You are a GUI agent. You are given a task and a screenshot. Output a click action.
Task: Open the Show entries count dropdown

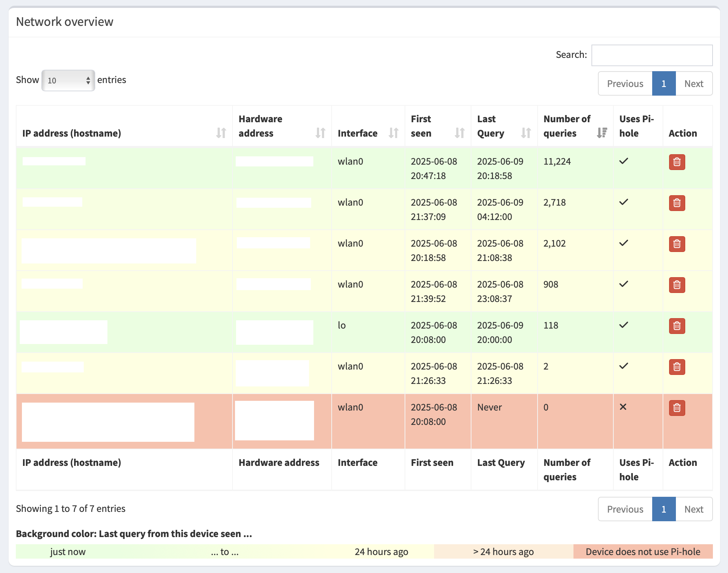[68, 80]
